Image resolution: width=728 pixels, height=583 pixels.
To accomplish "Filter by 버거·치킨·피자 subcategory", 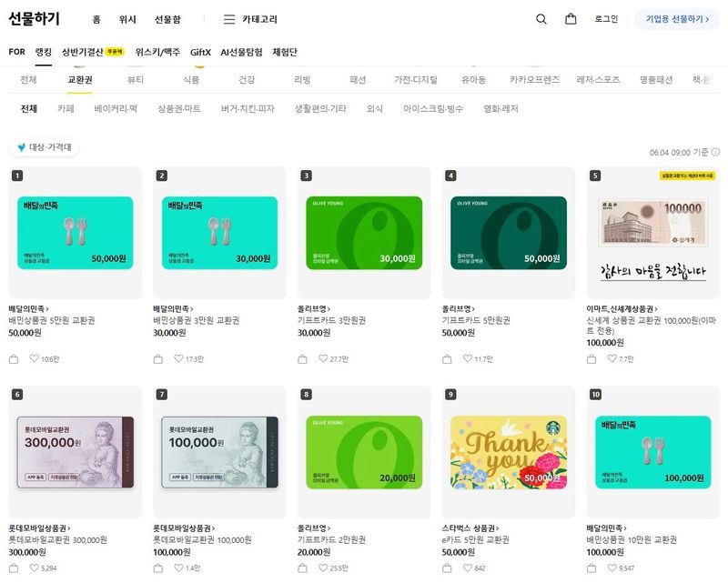I will click(x=248, y=108).
